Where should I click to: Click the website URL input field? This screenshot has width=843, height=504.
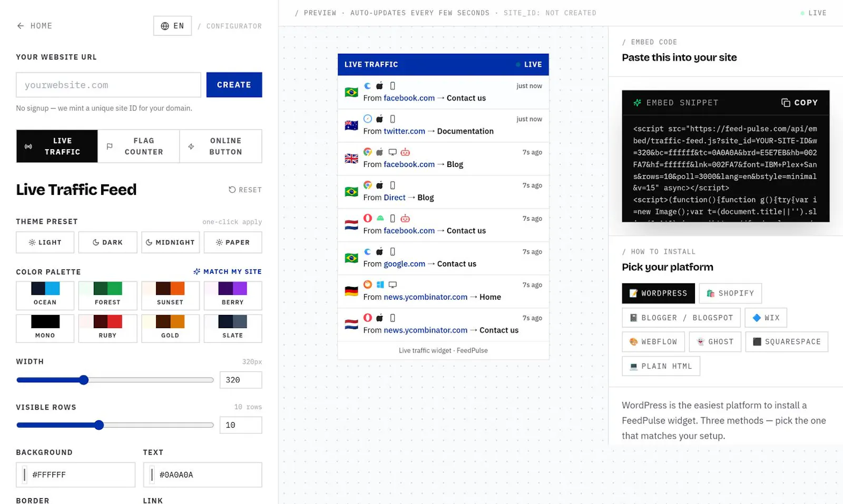(109, 85)
